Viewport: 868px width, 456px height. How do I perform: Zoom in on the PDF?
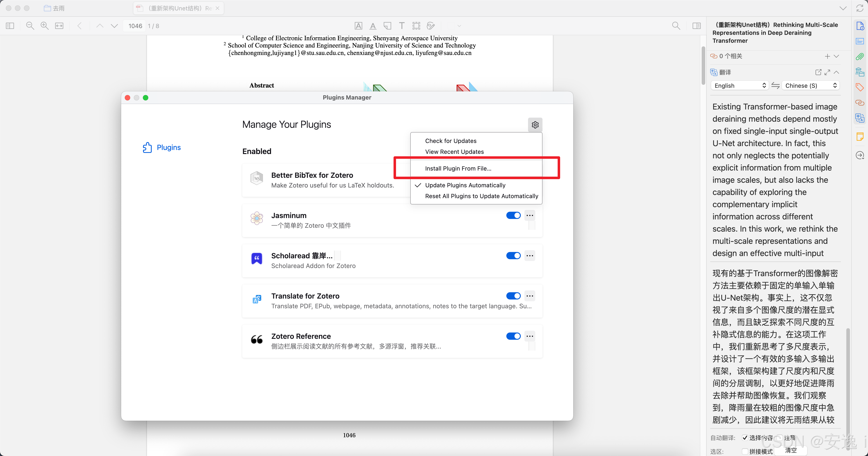click(45, 26)
